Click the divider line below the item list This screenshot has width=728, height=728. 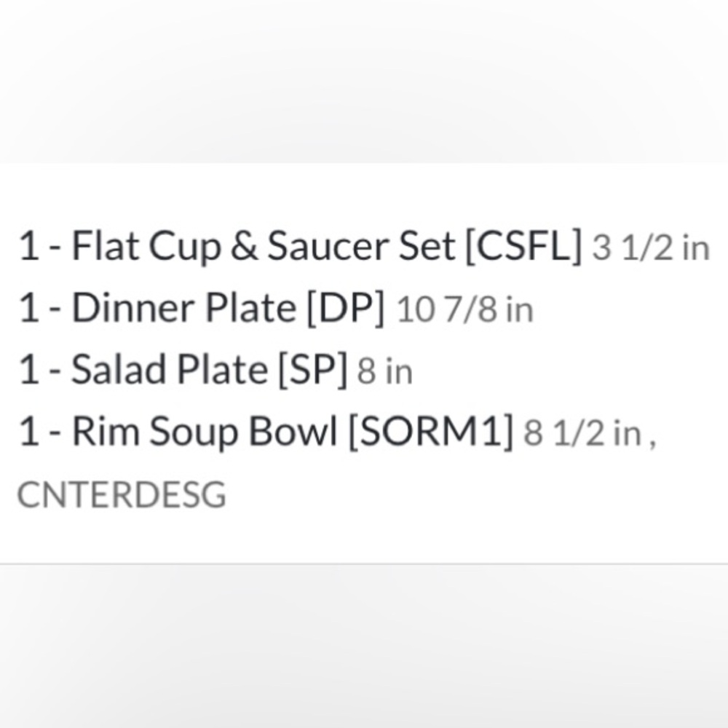(x=364, y=563)
